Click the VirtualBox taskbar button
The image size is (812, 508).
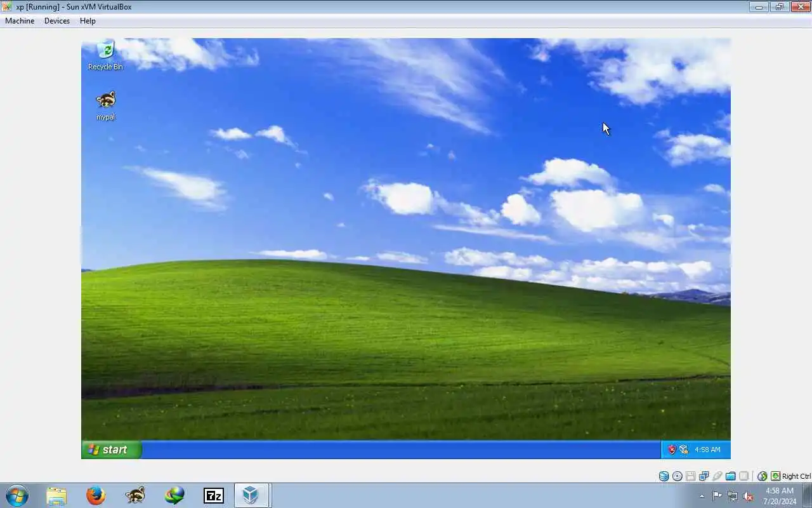pyautogui.click(x=252, y=495)
